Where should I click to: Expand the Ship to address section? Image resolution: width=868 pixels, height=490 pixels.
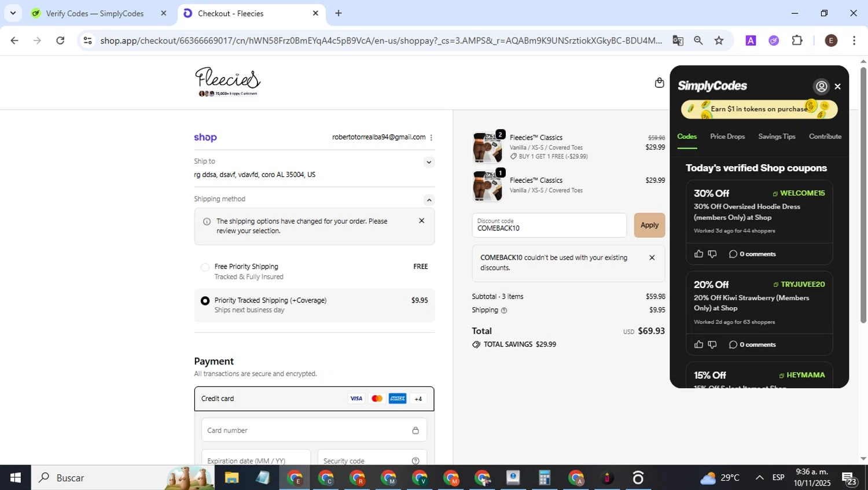coord(429,162)
